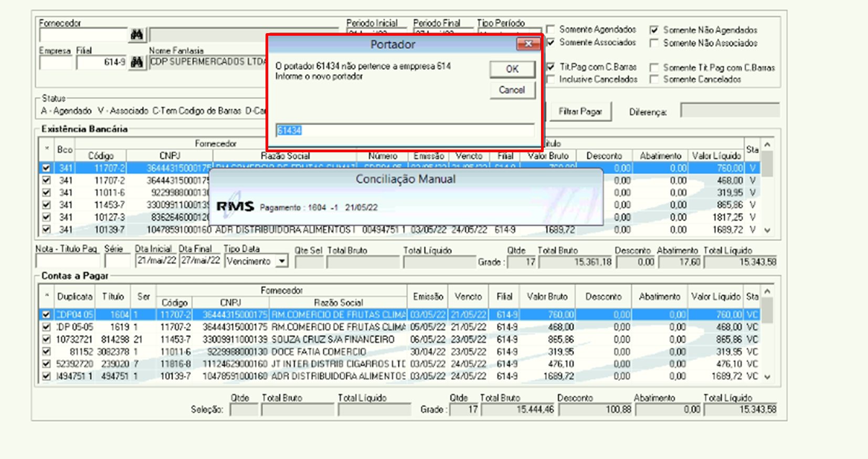Click the Empresa input field

56,62
